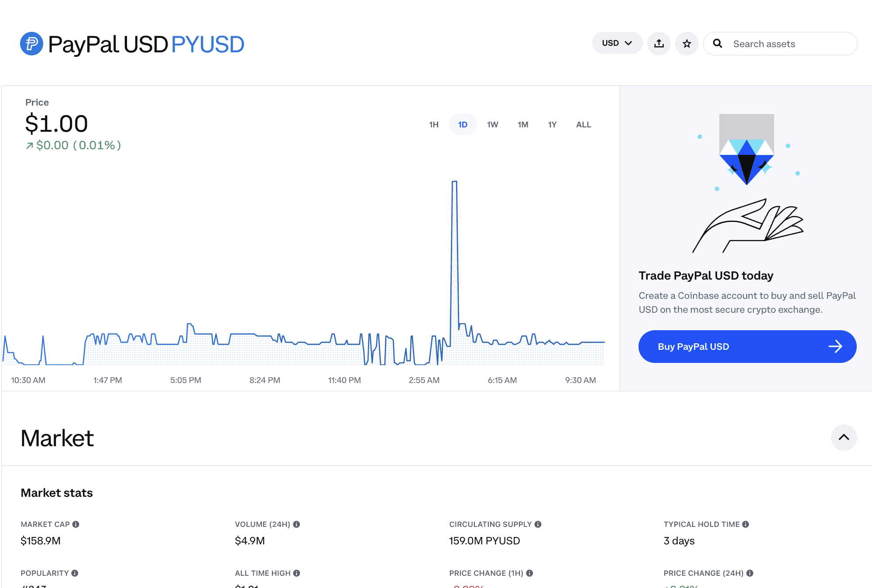Click the price spike on chart

[454, 182]
